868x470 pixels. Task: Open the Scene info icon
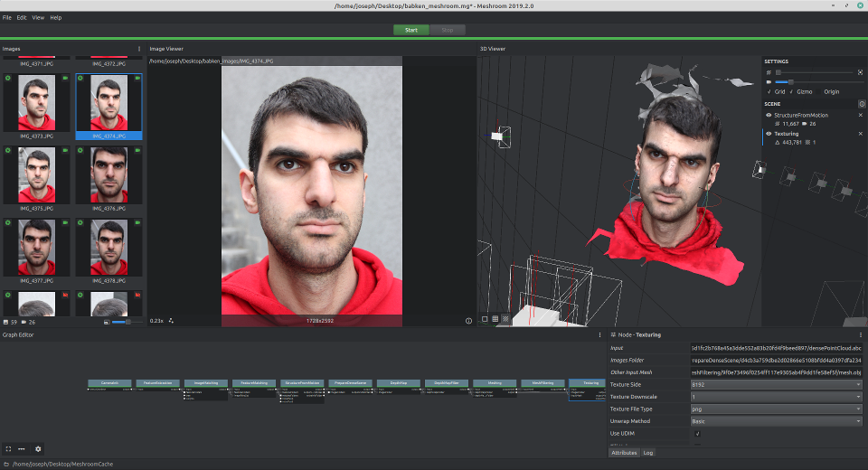[x=862, y=104]
